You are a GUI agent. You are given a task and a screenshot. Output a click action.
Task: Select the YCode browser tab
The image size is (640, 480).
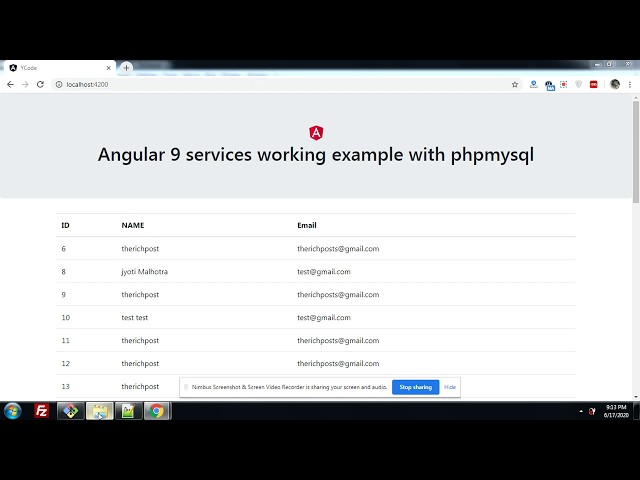point(60,68)
